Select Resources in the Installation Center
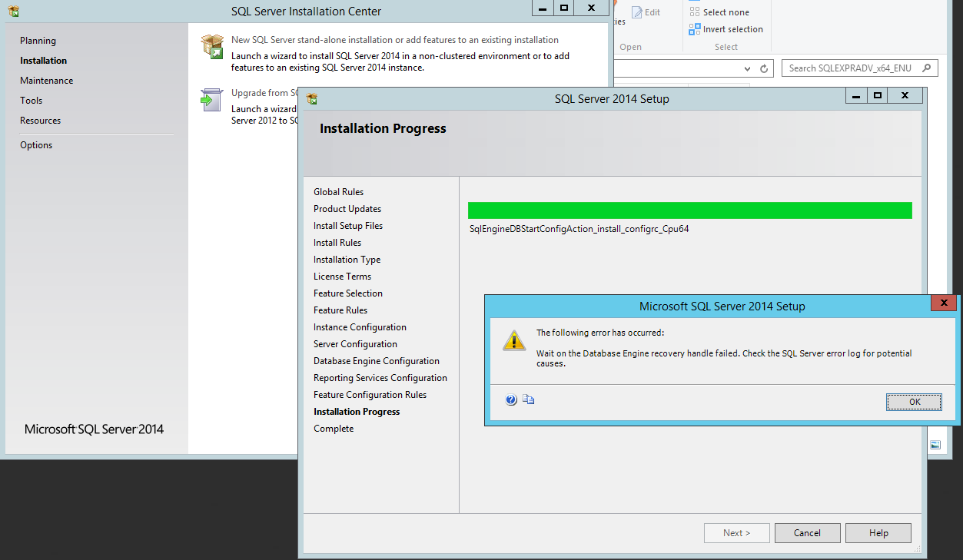 (x=40, y=121)
